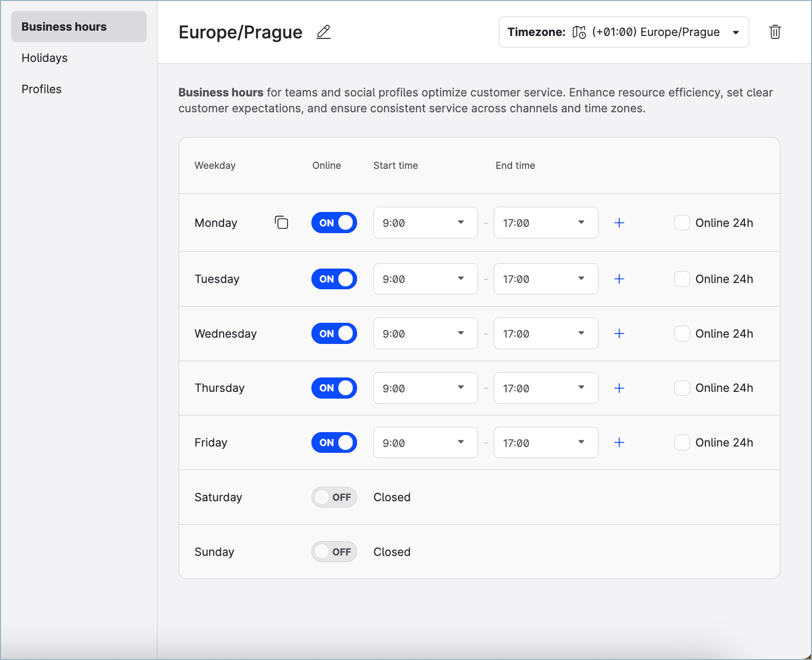Check Online 24h for Wednesday

pos(682,334)
